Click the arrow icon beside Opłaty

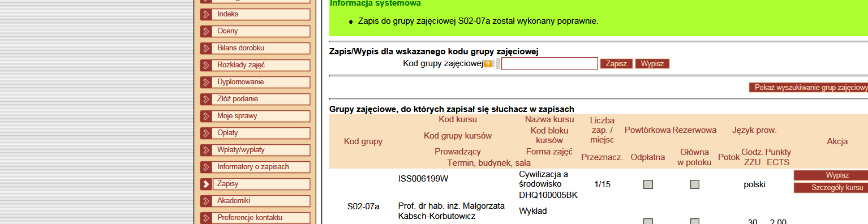click(x=206, y=133)
